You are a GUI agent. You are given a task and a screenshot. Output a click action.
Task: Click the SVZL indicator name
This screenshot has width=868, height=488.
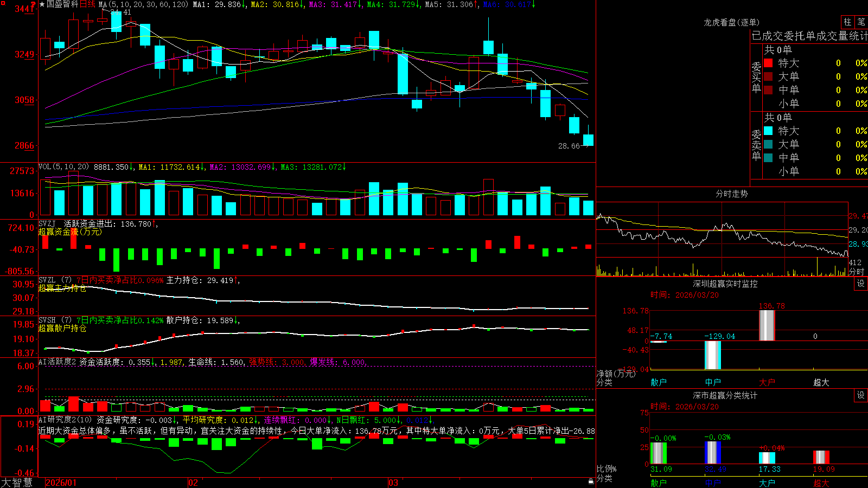point(47,280)
